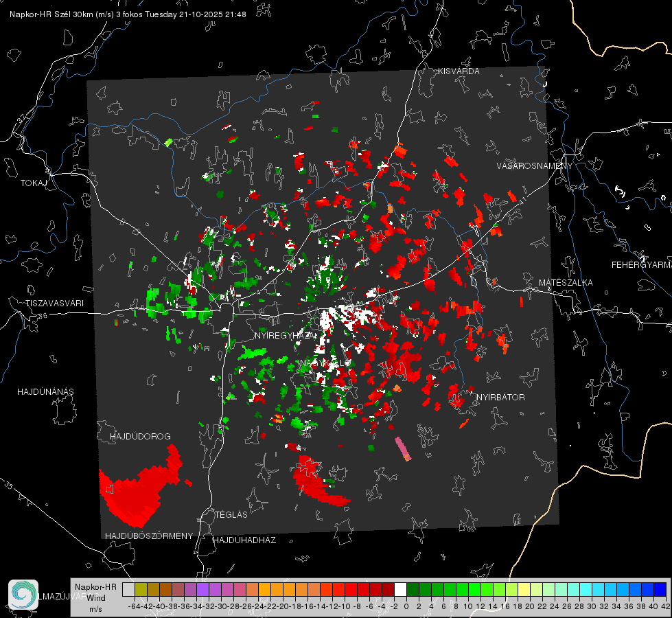Click the road number 36 label near Tiszavasvári

pos(43,316)
